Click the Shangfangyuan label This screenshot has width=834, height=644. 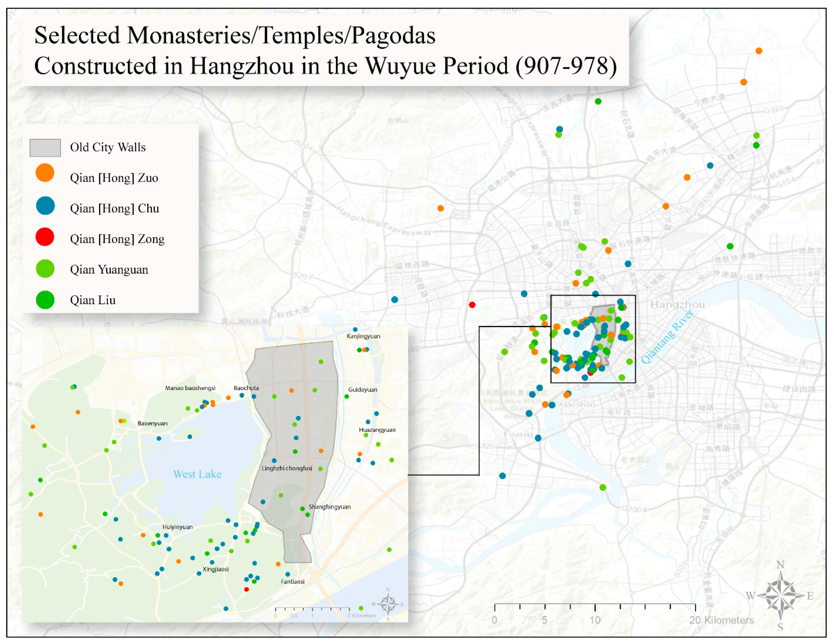click(329, 506)
